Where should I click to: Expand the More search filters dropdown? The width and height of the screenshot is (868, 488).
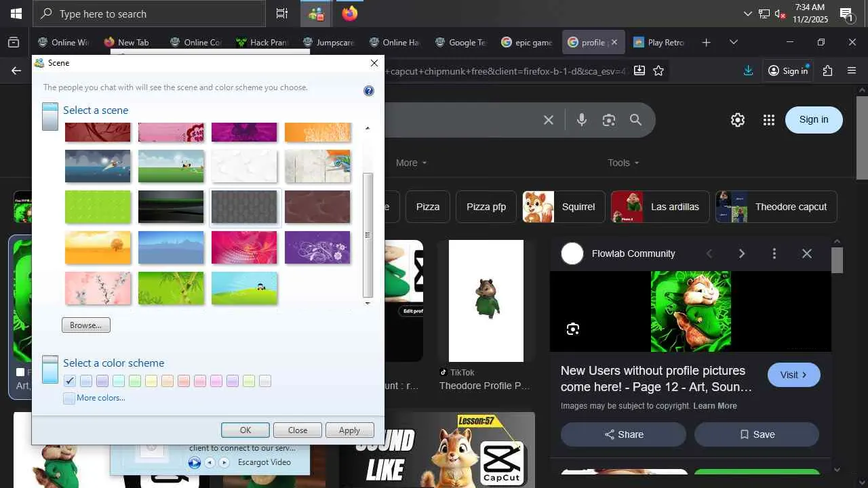pyautogui.click(x=412, y=163)
